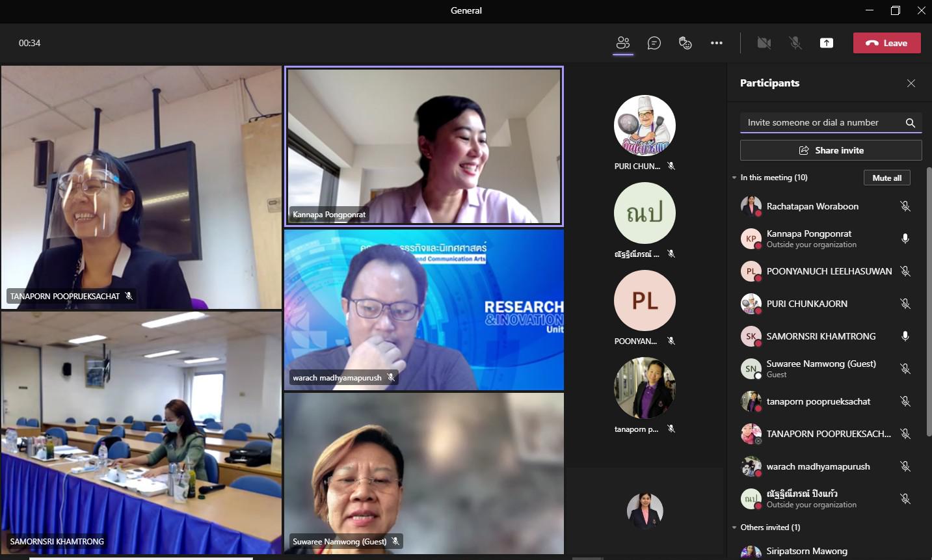Click the meeting timer 00:34
The height and width of the screenshot is (560, 932).
click(x=30, y=43)
